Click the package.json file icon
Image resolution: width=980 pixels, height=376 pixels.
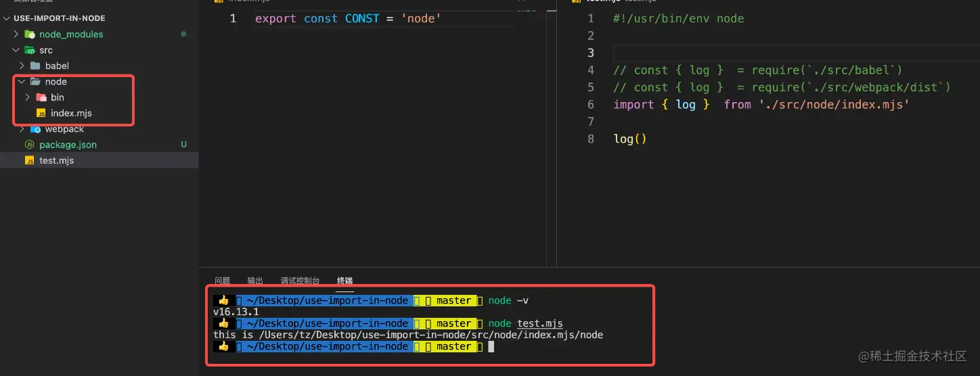pyautogui.click(x=30, y=145)
